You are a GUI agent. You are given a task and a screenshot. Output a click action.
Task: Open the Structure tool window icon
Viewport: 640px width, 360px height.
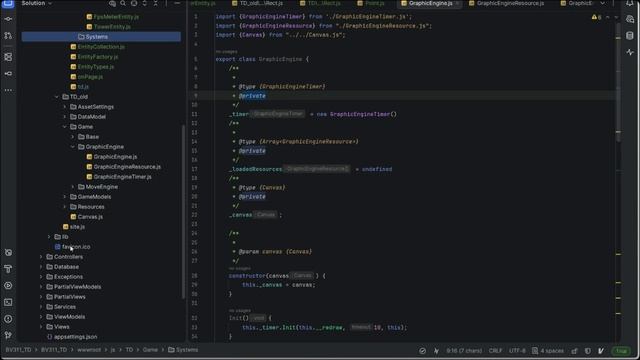click(x=8, y=57)
